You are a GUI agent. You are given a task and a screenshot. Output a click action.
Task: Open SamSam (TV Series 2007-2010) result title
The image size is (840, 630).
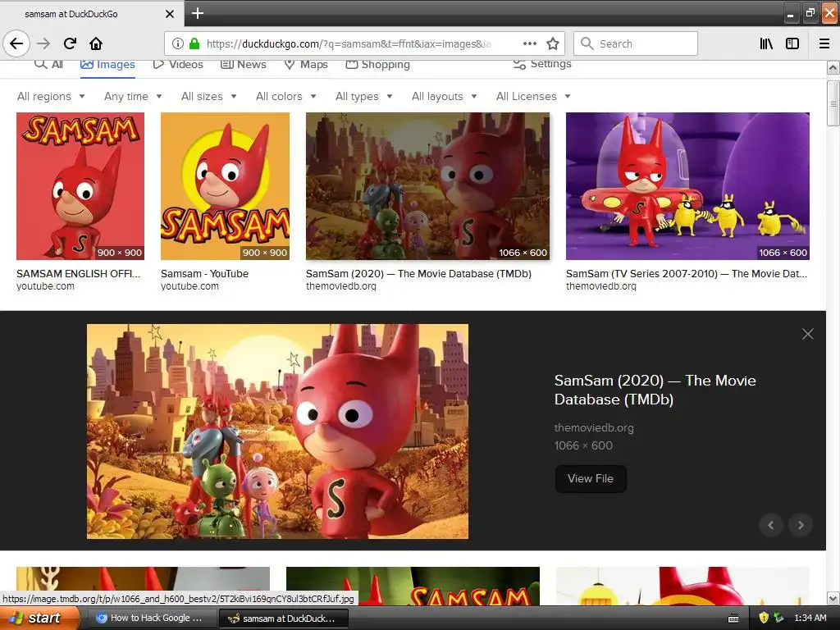(687, 274)
